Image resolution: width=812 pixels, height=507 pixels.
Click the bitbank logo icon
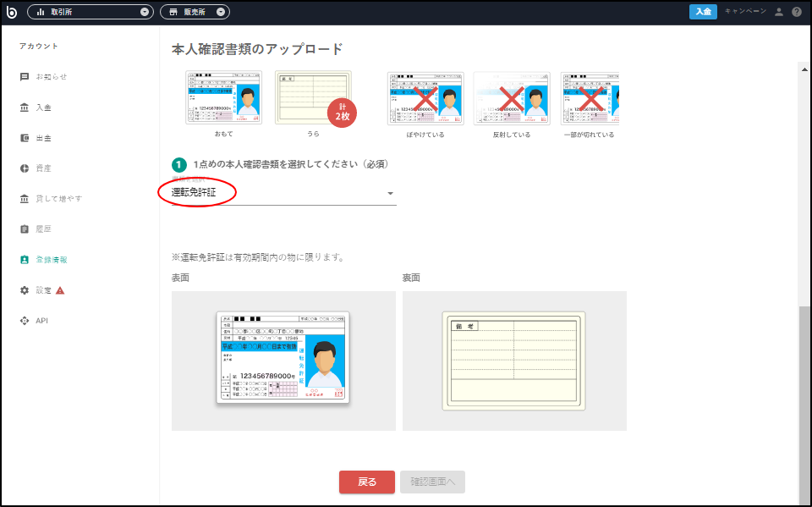[x=11, y=11]
